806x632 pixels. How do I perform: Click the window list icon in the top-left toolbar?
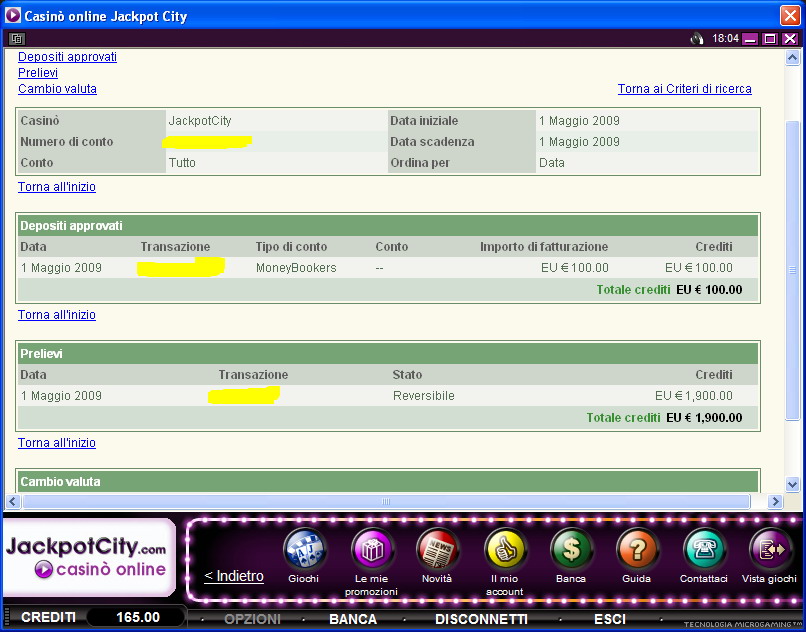(16, 39)
